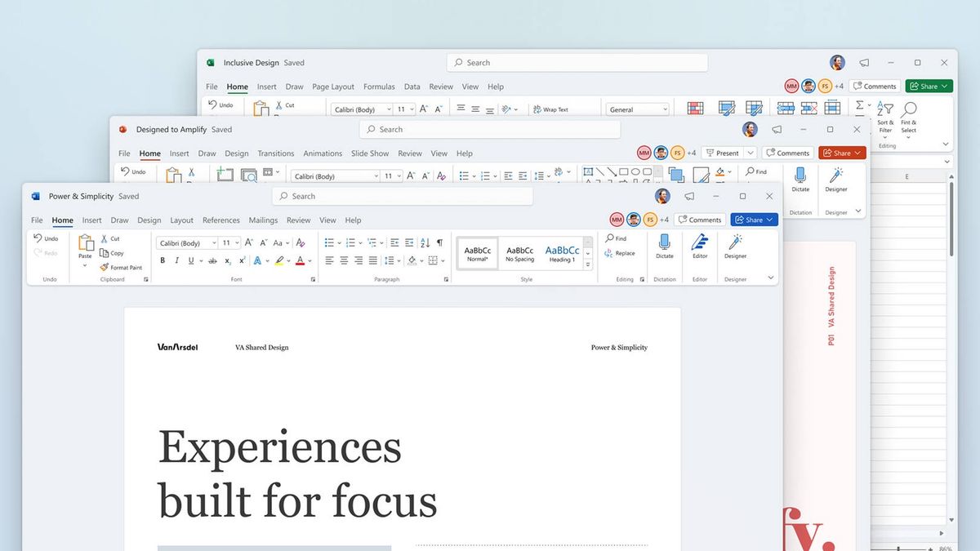Toggle Wrap Text in the Excel window
This screenshot has width=980, height=551.
(x=550, y=109)
